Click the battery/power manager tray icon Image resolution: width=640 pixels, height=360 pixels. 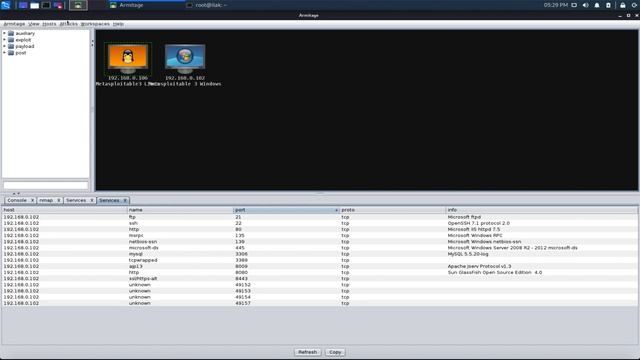(608, 5)
